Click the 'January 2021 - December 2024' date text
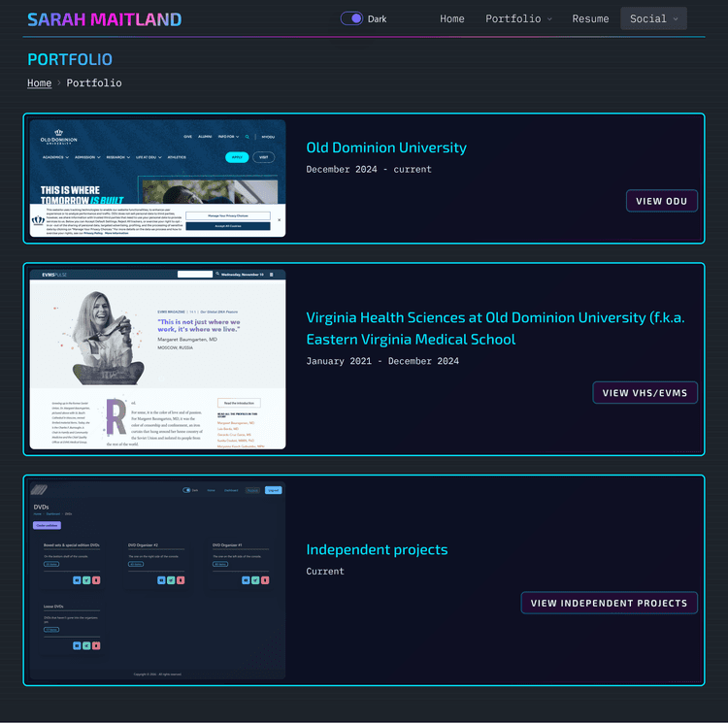This screenshot has width=728, height=723. coord(382,361)
